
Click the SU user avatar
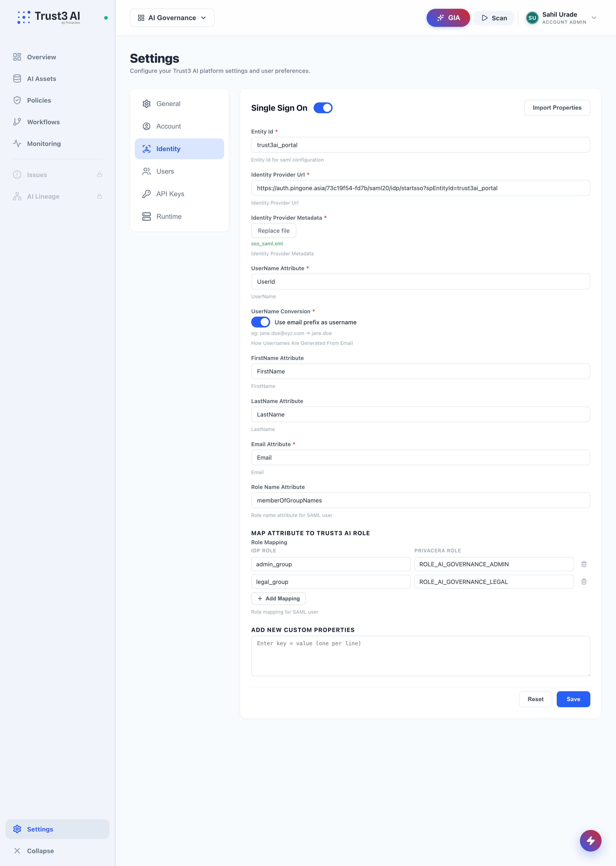pyautogui.click(x=532, y=18)
